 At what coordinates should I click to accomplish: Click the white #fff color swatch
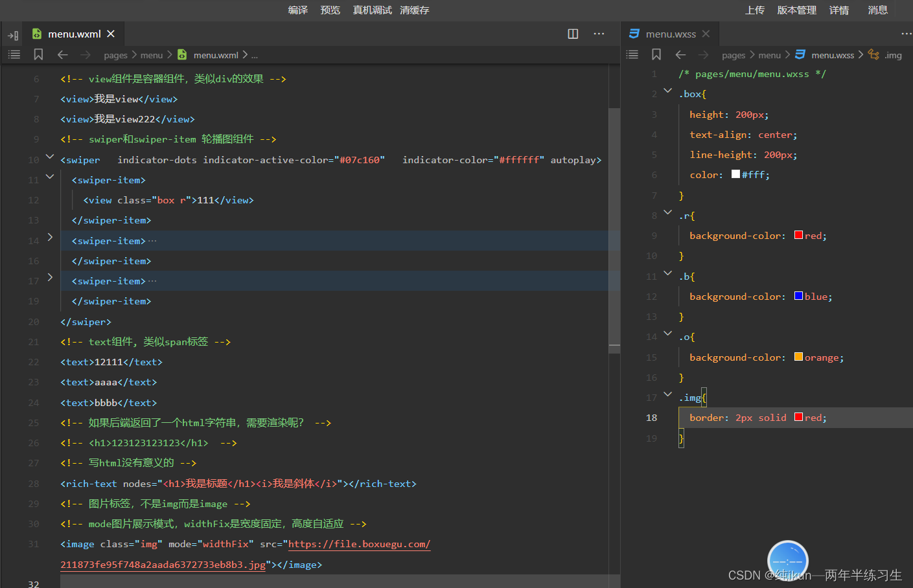click(735, 174)
